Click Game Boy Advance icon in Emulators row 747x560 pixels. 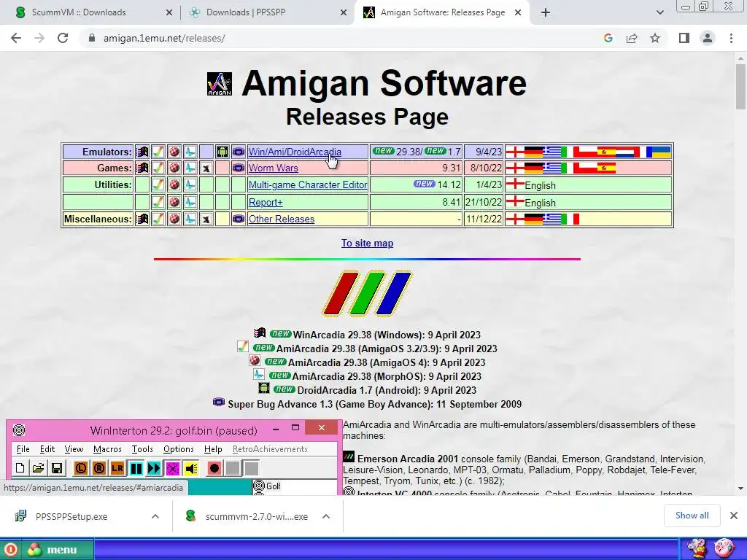click(239, 152)
